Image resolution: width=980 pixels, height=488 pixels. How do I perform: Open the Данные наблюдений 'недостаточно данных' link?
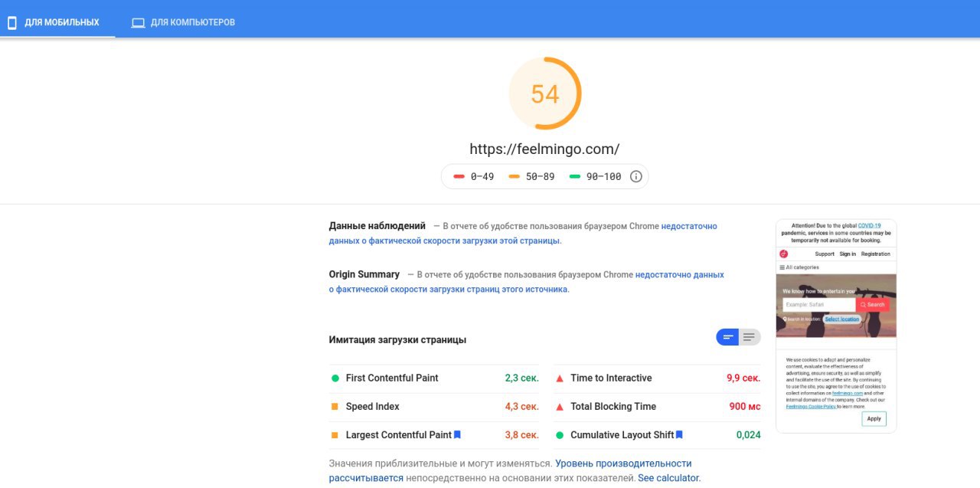[523, 233]
